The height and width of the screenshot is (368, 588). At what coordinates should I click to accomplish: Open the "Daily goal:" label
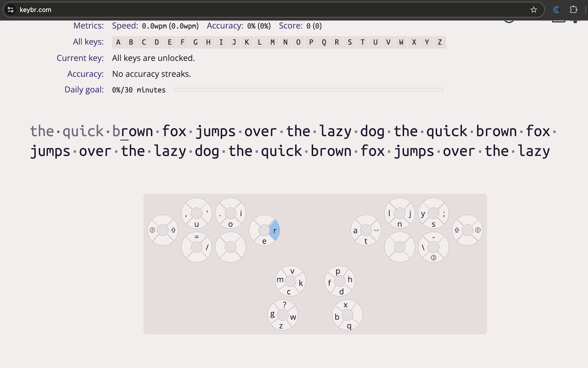(x=84, y=90)
